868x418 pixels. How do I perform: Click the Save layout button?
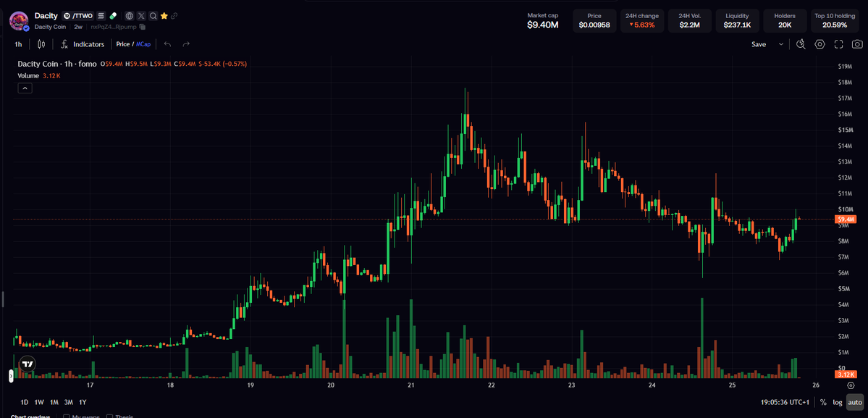click(759, 44)
